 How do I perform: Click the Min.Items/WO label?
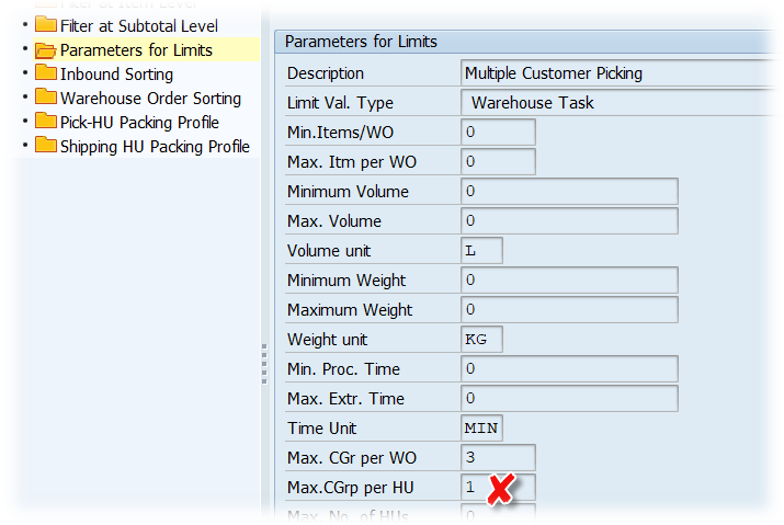pos(340,132)
